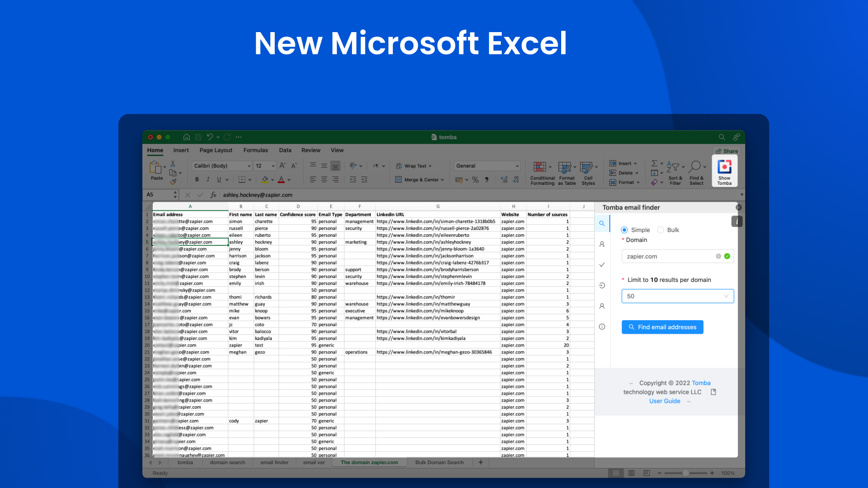The image size is (868, 488).
Task: Click the Center text alignment icon
Action: pos(324,180)
